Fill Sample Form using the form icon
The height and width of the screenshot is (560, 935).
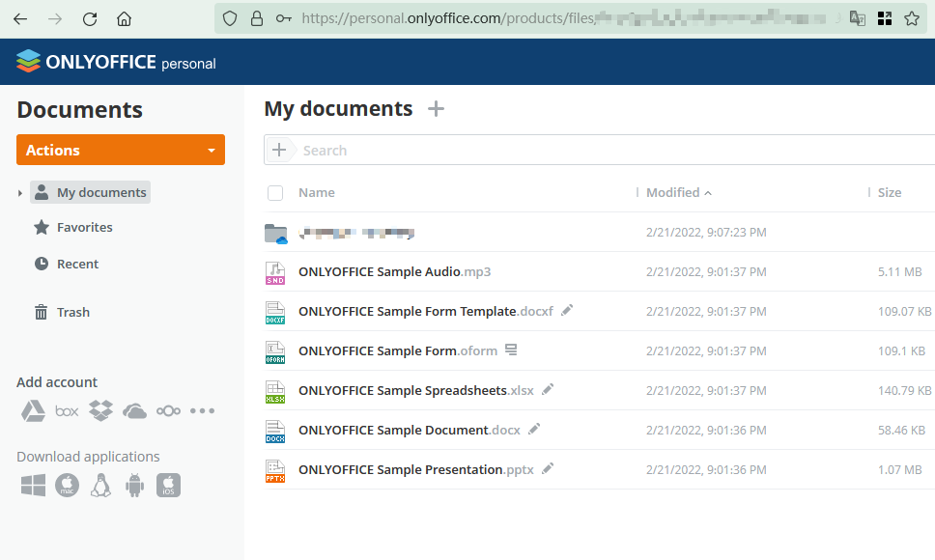point(511,350)
